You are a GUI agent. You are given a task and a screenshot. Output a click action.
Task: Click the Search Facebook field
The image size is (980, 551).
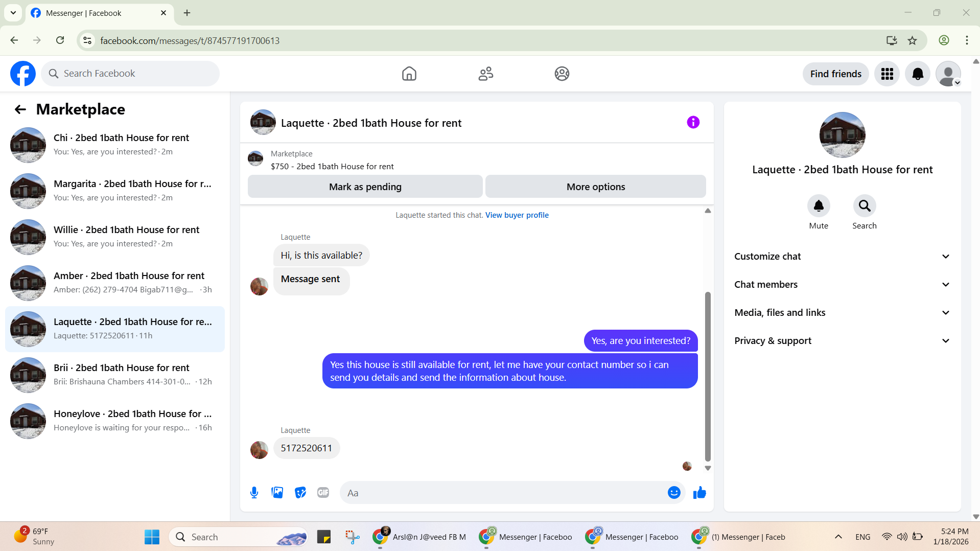[x=130, y=74]
